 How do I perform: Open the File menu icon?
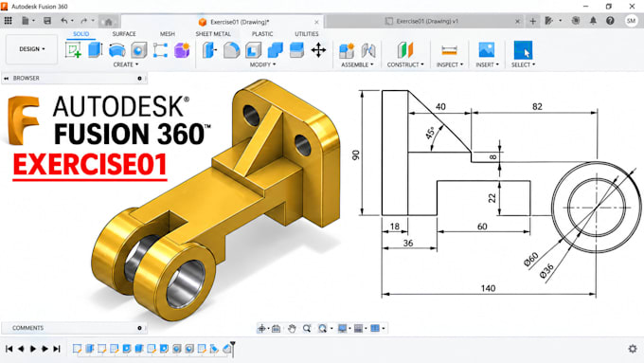[x=26, y=21]
